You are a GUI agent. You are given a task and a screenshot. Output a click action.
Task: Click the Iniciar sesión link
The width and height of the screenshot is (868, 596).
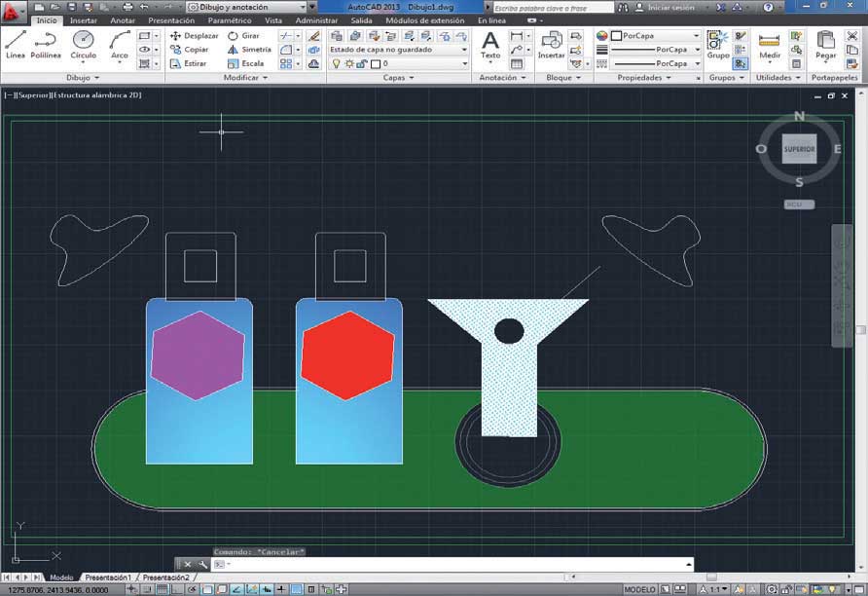pyautogui.click(x=670, y=7)
